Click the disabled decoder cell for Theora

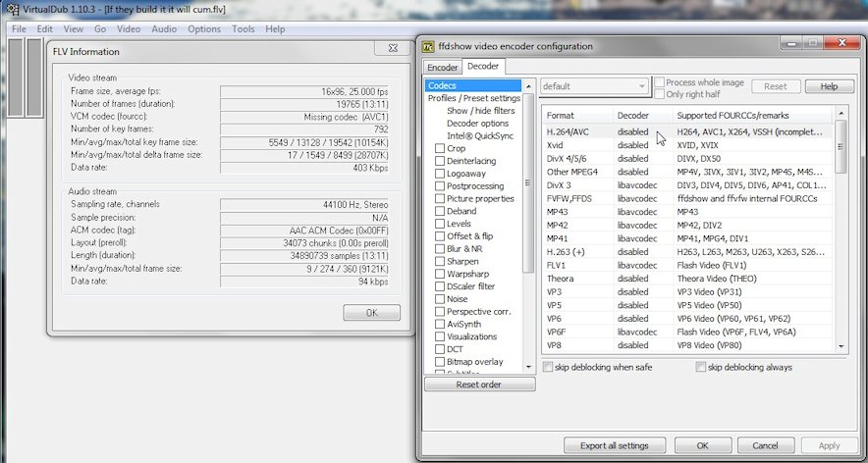pyautogui.click(x=632, y=279)
